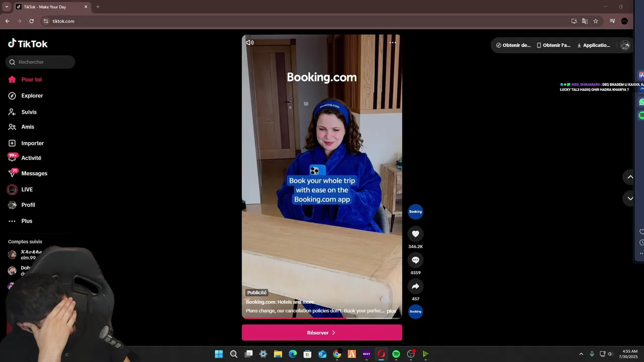The image size is (644, 362).
Task: Like the video with the heart icon
Action: click(416, 234)
